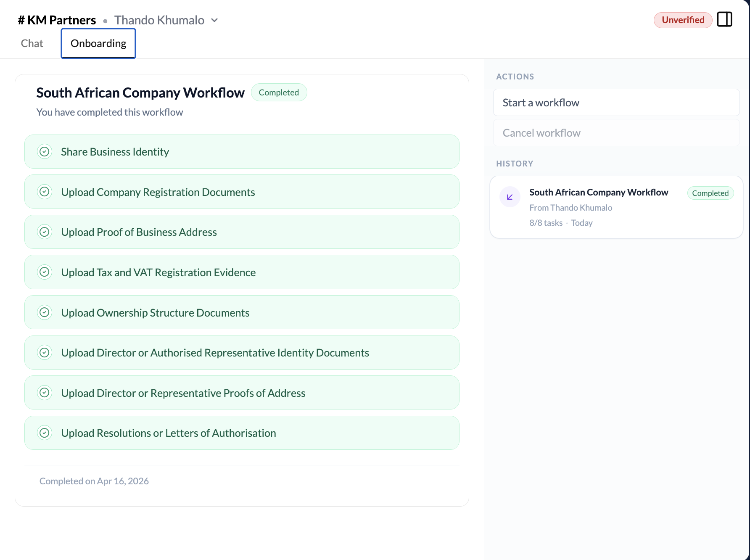Toggle completion for Upload Resolutions or Letters of Authorisation
Viewport: 750px width, 560px height.
tap(45, 433)
